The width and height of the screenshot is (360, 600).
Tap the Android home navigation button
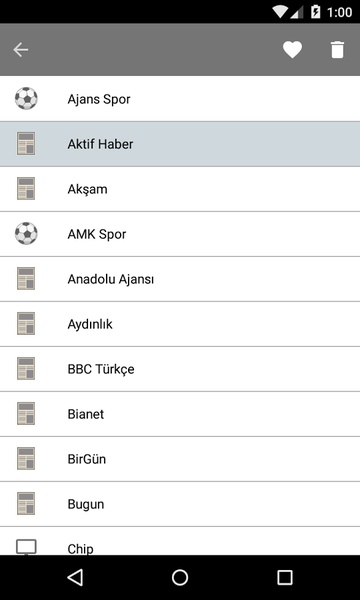tap(180, 577)
